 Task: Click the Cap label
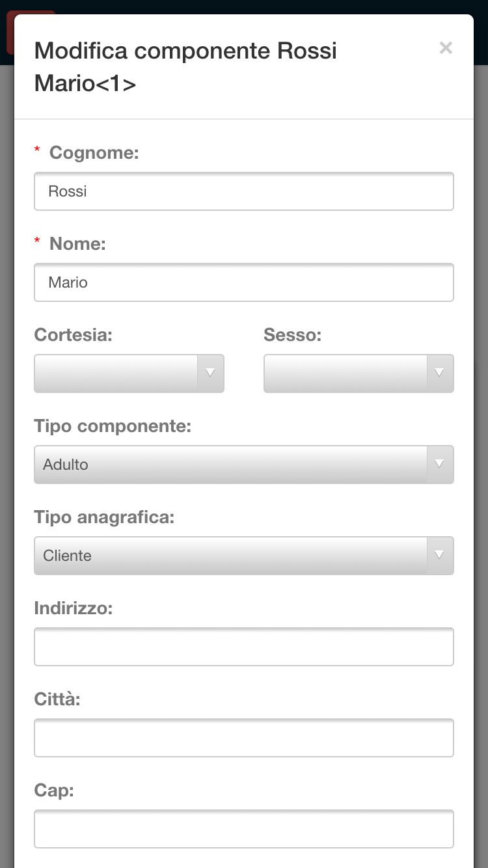(x=53, y=791)
